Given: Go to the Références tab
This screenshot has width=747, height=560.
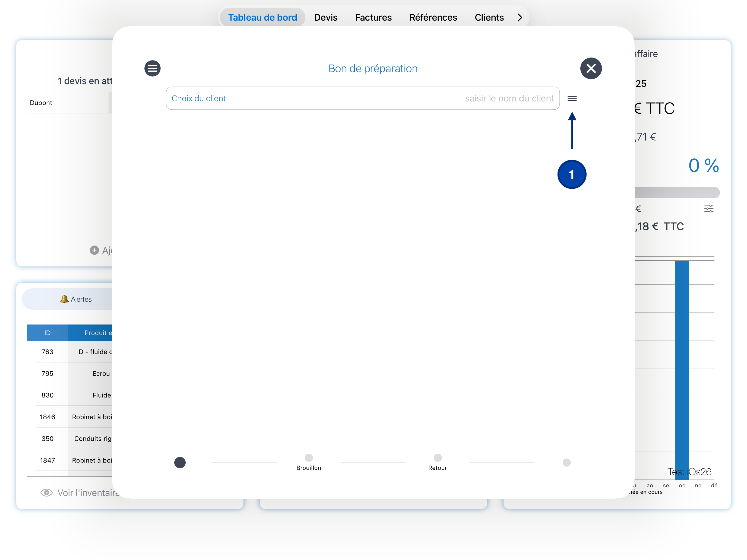Looking at the screenshot, I should tap(433, 18).
